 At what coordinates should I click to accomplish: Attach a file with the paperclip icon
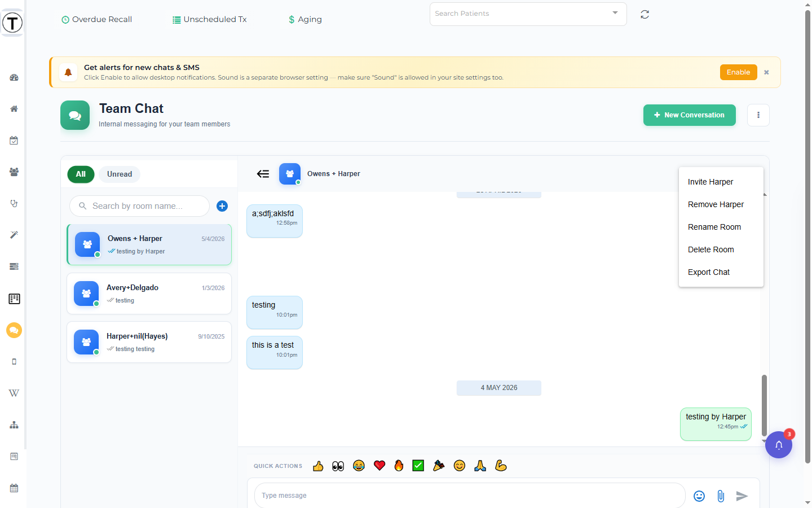(721, 496)
